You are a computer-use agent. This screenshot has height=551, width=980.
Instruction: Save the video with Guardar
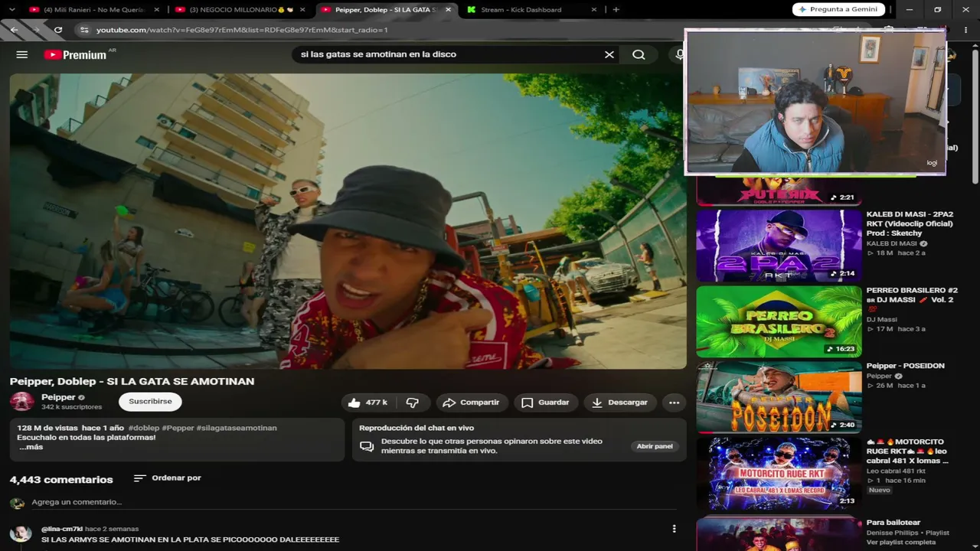[545, 403]
